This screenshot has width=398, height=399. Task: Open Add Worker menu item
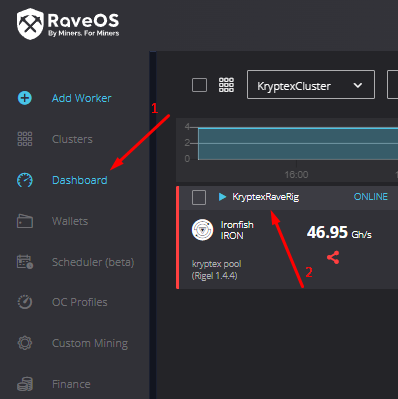(82, 98)
